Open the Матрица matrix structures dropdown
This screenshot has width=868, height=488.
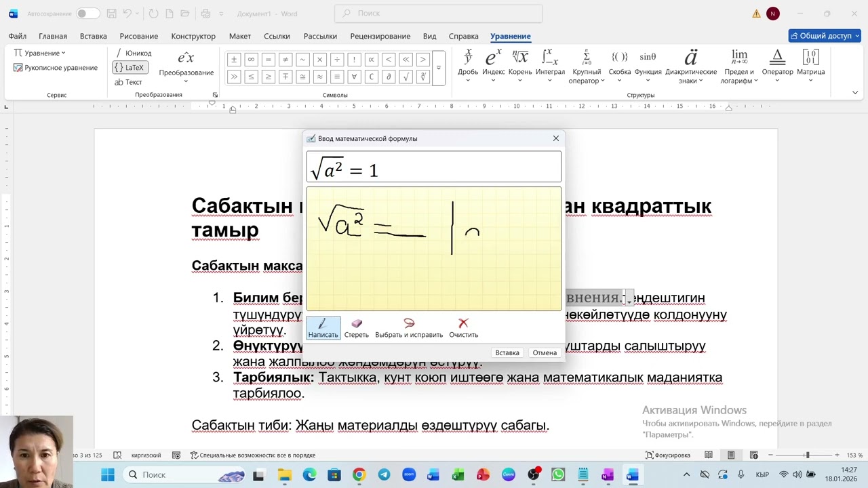pos(811,66)
